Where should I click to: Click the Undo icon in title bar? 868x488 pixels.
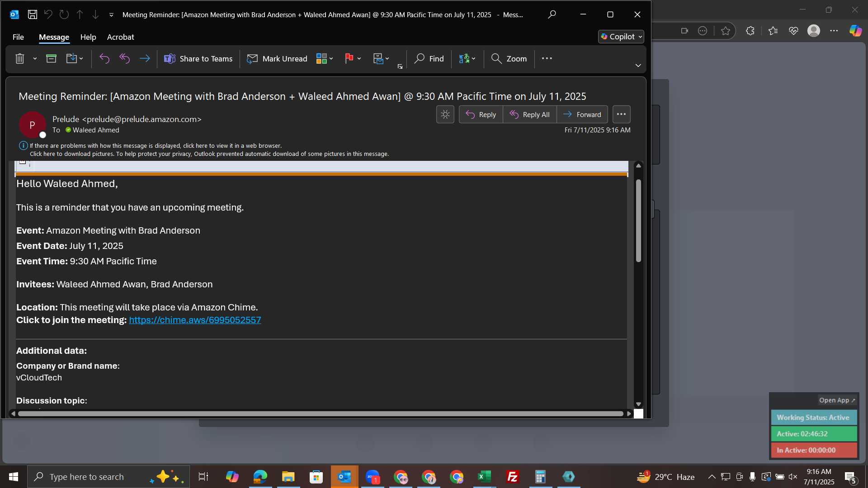click(x=48, y=14)
